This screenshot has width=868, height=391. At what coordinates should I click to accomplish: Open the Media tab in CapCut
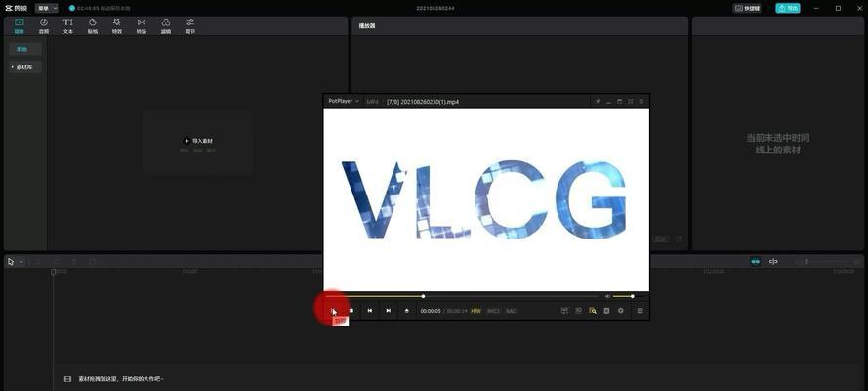coord(20,26)
